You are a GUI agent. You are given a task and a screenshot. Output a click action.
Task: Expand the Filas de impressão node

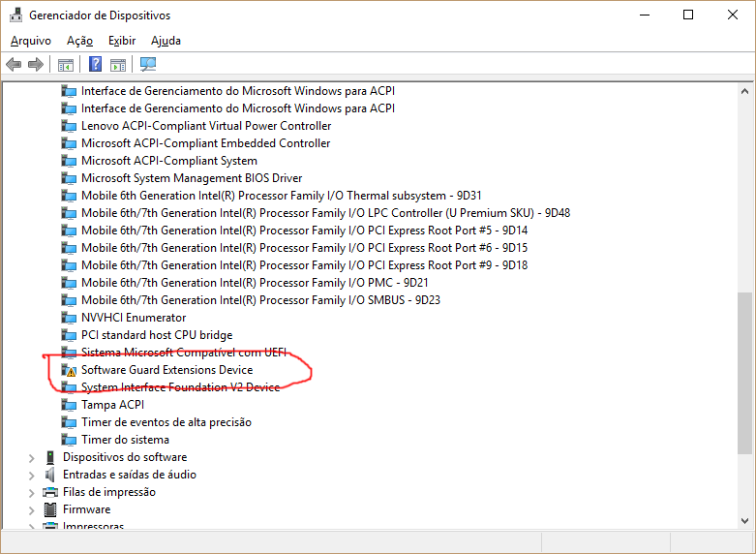31,492
